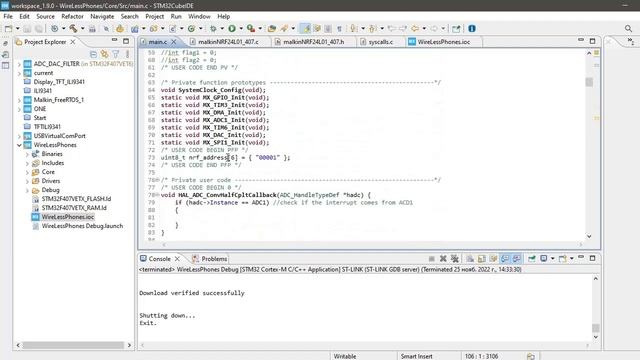This screenshot has width=640, height=360.
Task: Click the External Tools run icon
Action: [251, 29]
